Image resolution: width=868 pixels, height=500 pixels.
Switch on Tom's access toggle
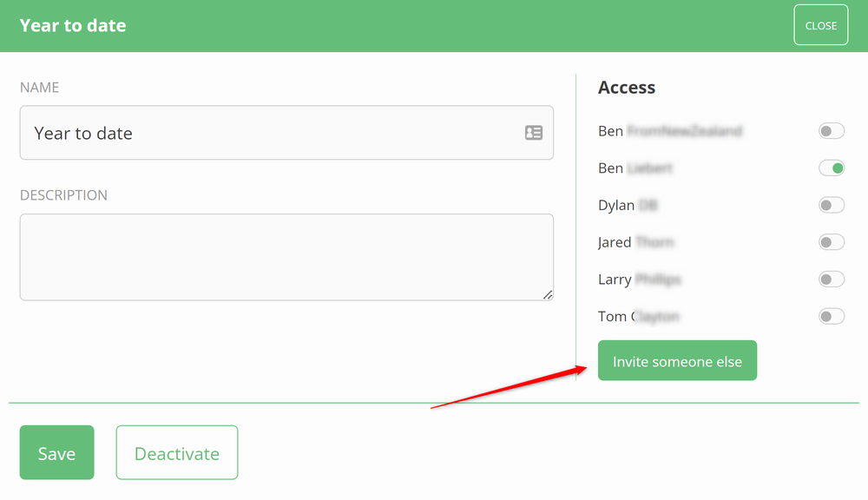(831, 317)
